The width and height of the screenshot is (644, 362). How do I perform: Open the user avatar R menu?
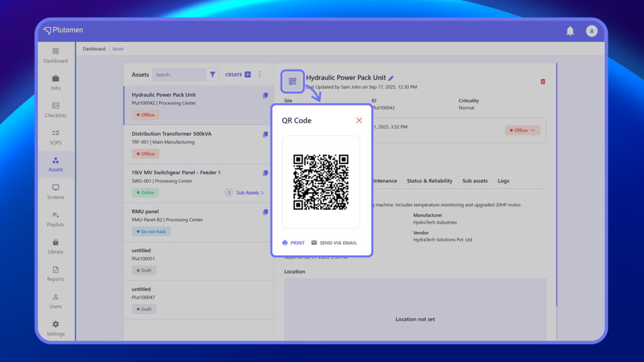[591, 31]
